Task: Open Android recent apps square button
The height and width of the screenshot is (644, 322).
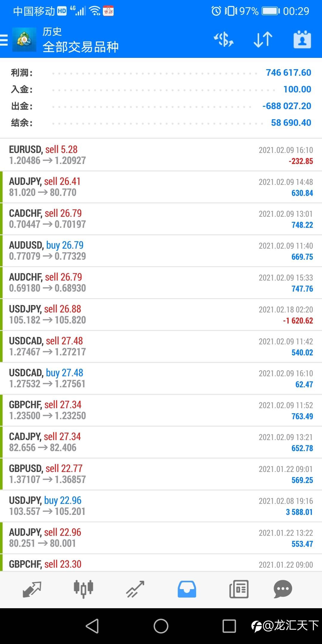Action: coord(229,626)
